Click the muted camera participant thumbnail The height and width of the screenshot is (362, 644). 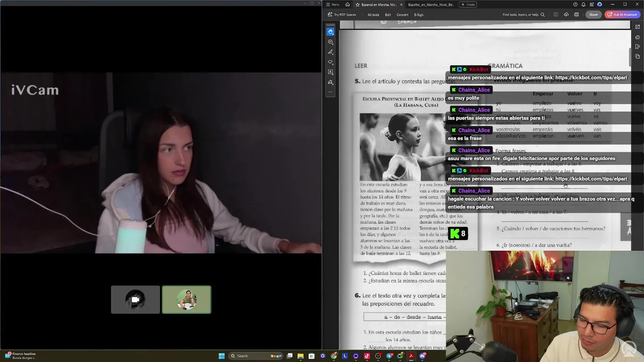tap(135, 300)
